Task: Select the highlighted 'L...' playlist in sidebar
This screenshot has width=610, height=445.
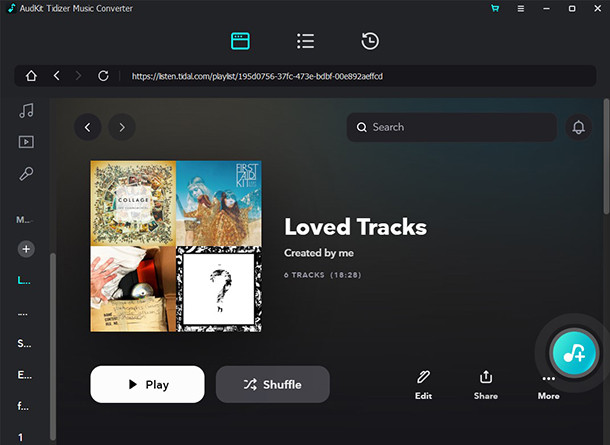Action: pyautogui.click(x=24, y=280)
